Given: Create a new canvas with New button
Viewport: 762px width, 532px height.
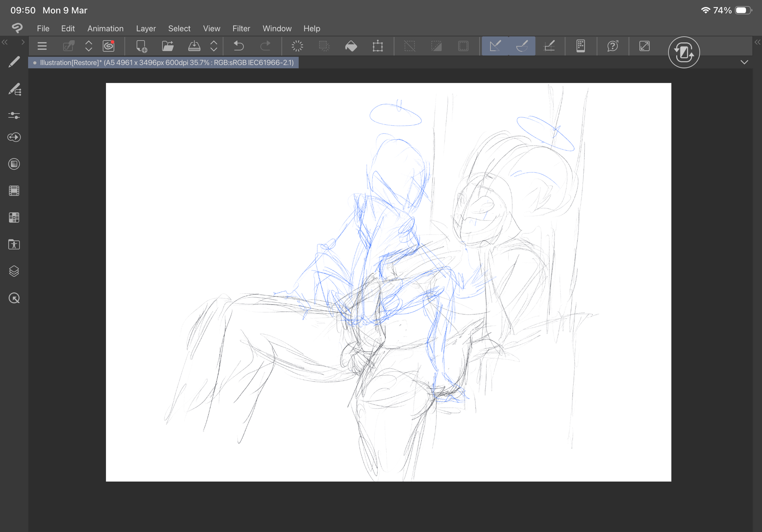Looking at the screenshot, I should 141,46.
